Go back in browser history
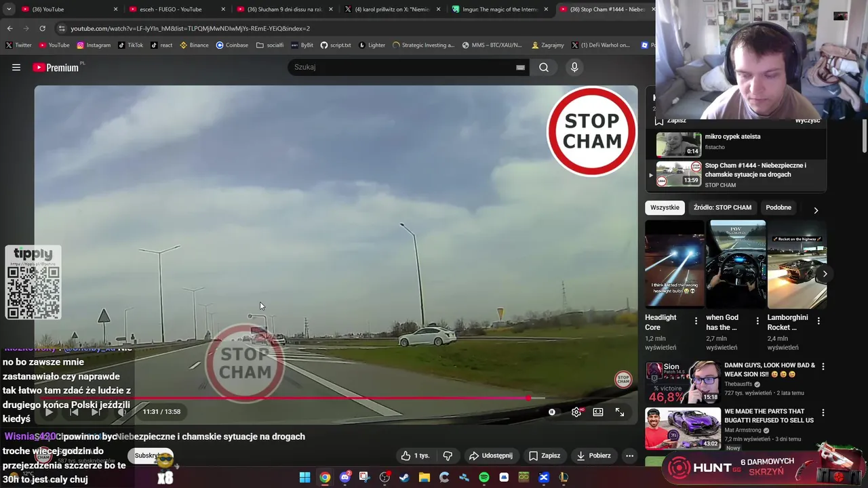 9,28
